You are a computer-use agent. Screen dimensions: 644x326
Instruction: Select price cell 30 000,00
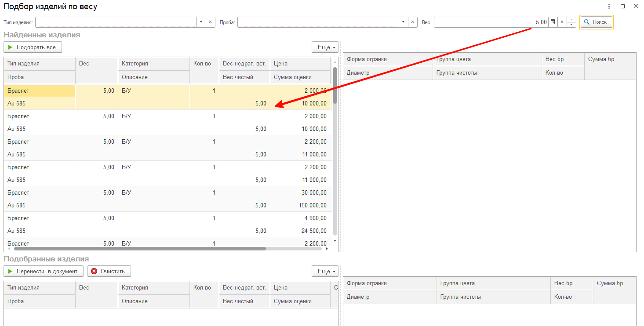click(x=300, y=192)
